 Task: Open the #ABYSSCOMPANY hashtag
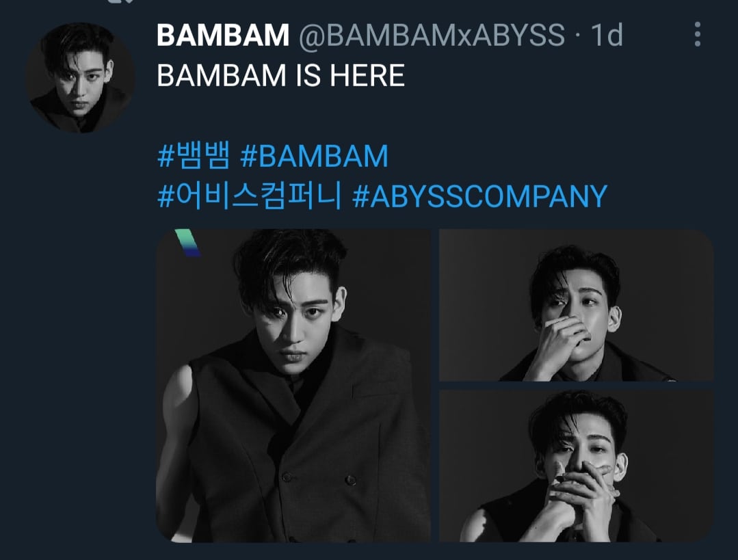point(479,196)
